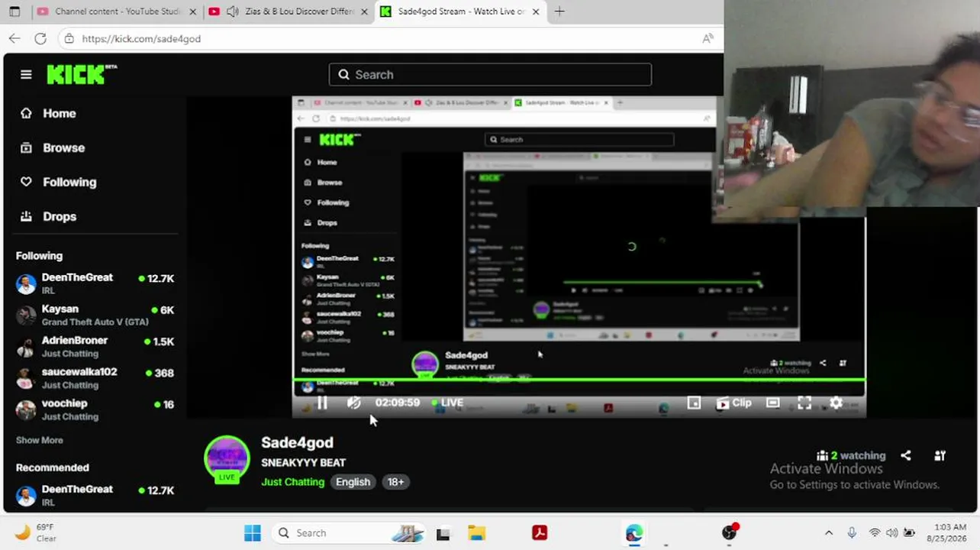The height and width of the screenshot is (550, 980).
Task: Close the Zias & B Lou tab
Action: [364, 11]
